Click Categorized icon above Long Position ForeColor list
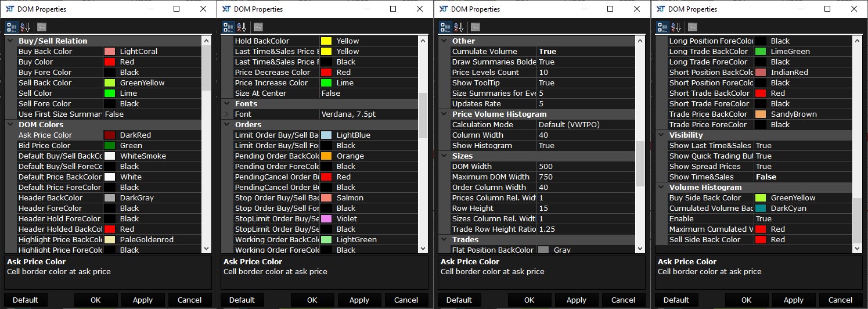Image resolution: width=868 pixels, height=309 pixels. [x=662, y=27]
